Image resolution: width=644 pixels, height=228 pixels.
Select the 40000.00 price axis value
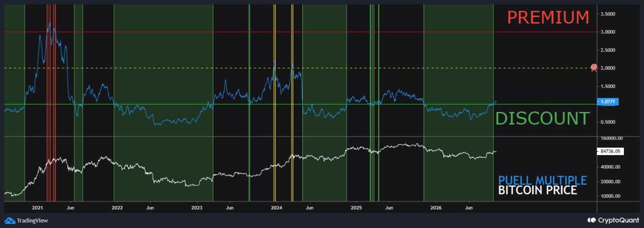[x=610, y=167]
